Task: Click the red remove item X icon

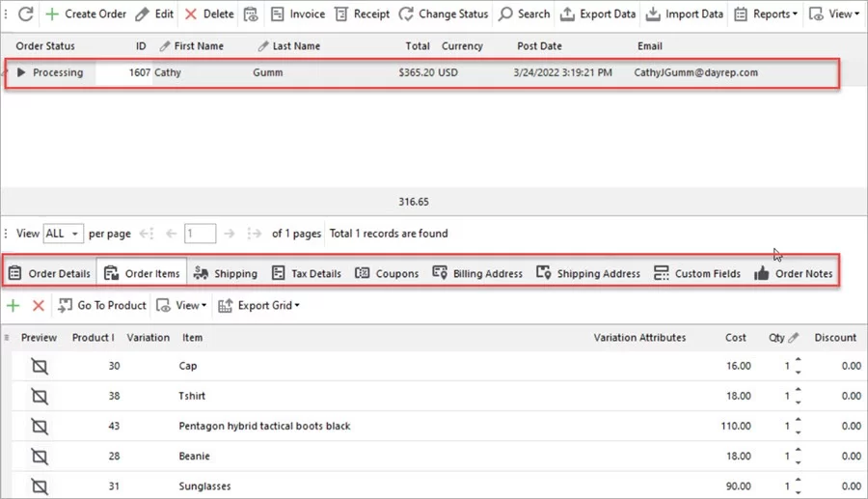Action: point(39,305)
